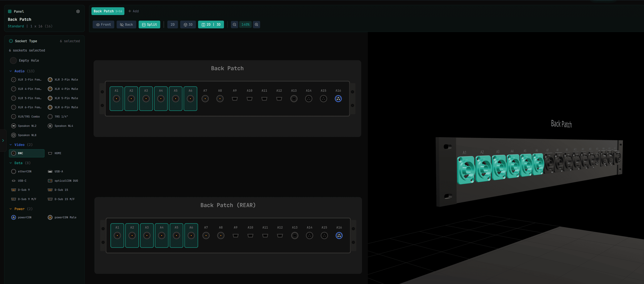Choose the USB-A socket type

pyautogui.click(x=63, y=172)
